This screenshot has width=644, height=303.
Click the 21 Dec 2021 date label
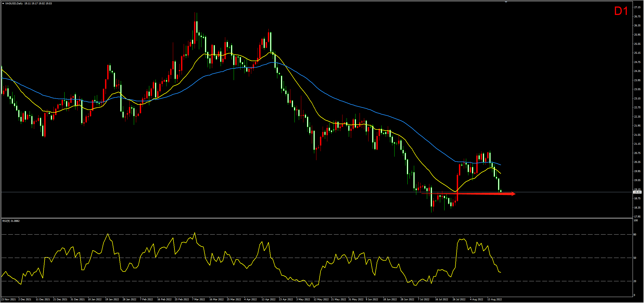click(60, 299)
